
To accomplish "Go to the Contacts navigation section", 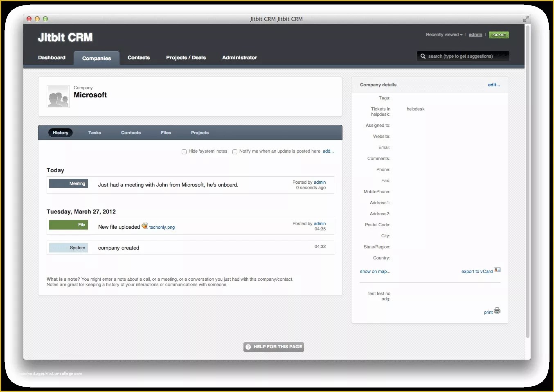I will (138, 58).
